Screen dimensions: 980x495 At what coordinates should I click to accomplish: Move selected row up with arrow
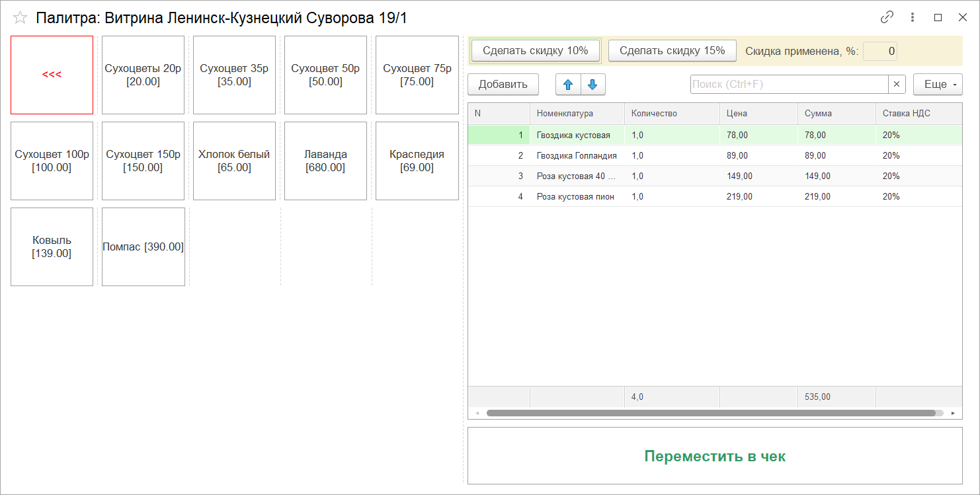[568, 85]
